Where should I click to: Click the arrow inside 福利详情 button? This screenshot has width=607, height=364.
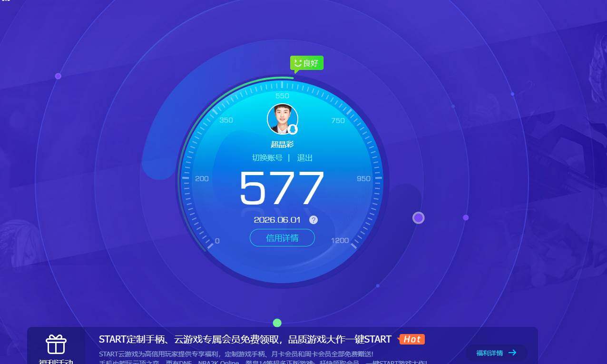click(512, 353)
